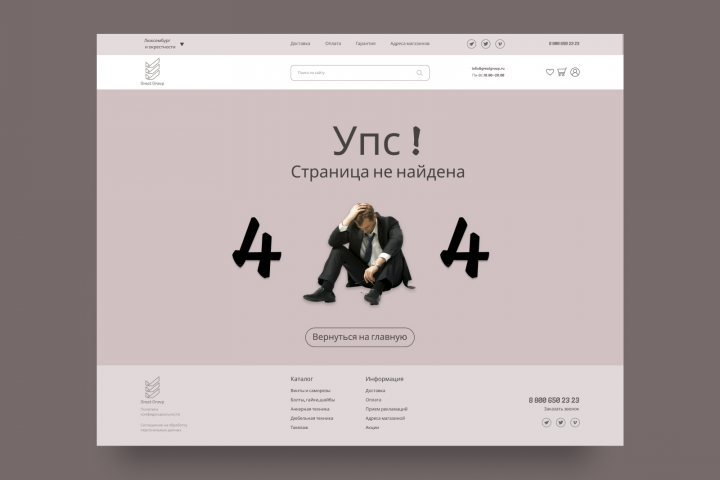This screenshot has width=720, height=480.
Task: Click the search magnifier icon
Action: point(419,73)
